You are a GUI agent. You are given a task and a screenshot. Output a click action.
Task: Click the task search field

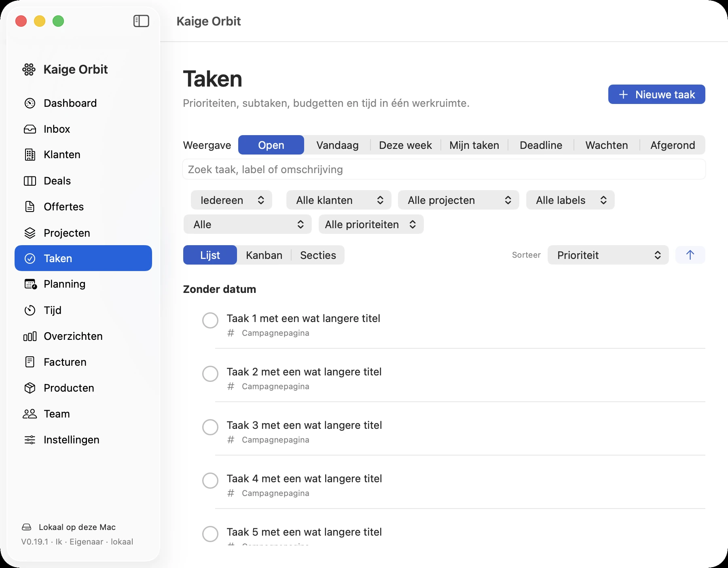[444, 169]
